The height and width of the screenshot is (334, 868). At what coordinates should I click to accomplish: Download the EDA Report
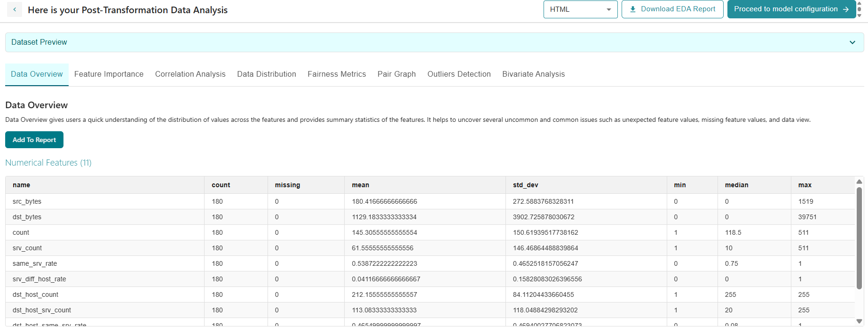672,9
